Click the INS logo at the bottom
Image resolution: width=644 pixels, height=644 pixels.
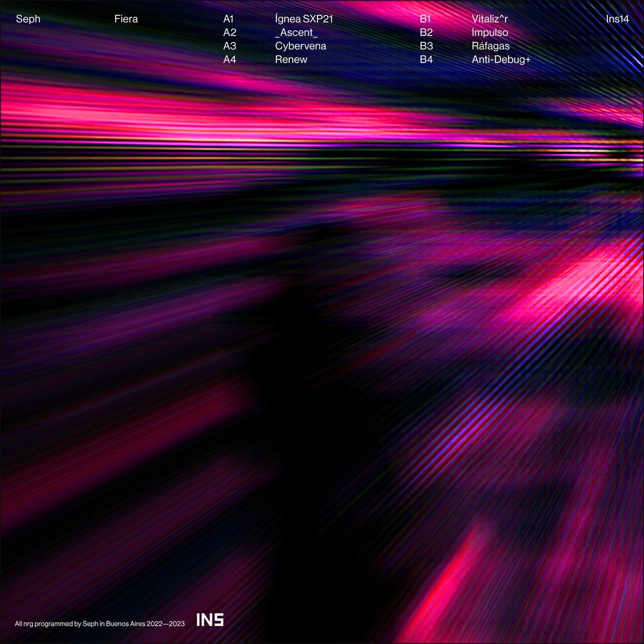coord(210,621)
